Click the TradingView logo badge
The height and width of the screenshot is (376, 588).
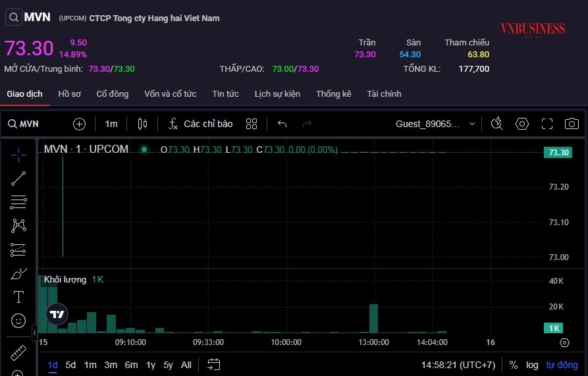(57, 314)
